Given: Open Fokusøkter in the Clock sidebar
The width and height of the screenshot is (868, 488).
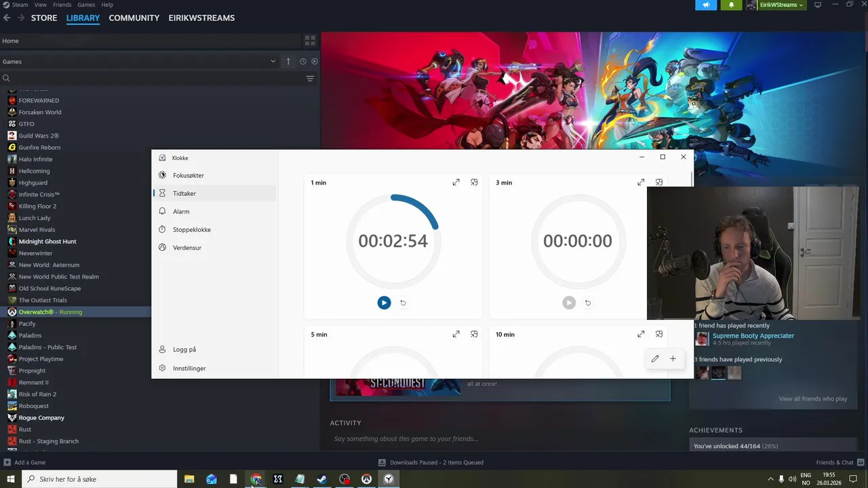Looking at the screenshot, I should pyautogui.click(x=215, y=176).
